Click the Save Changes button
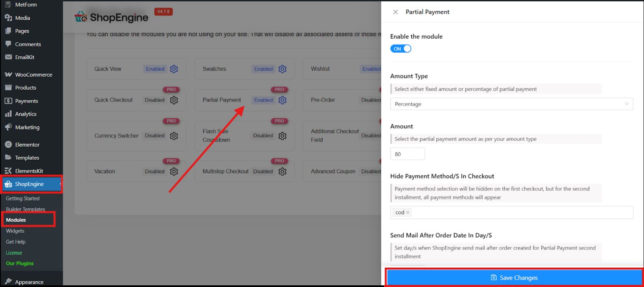This screenshot has height=287, width=644. tap(514, 277)
